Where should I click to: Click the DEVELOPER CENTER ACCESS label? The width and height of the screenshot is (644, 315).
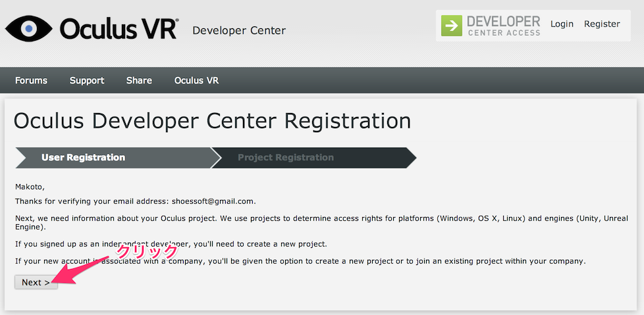pyautogui.click(x=504, y=26)
